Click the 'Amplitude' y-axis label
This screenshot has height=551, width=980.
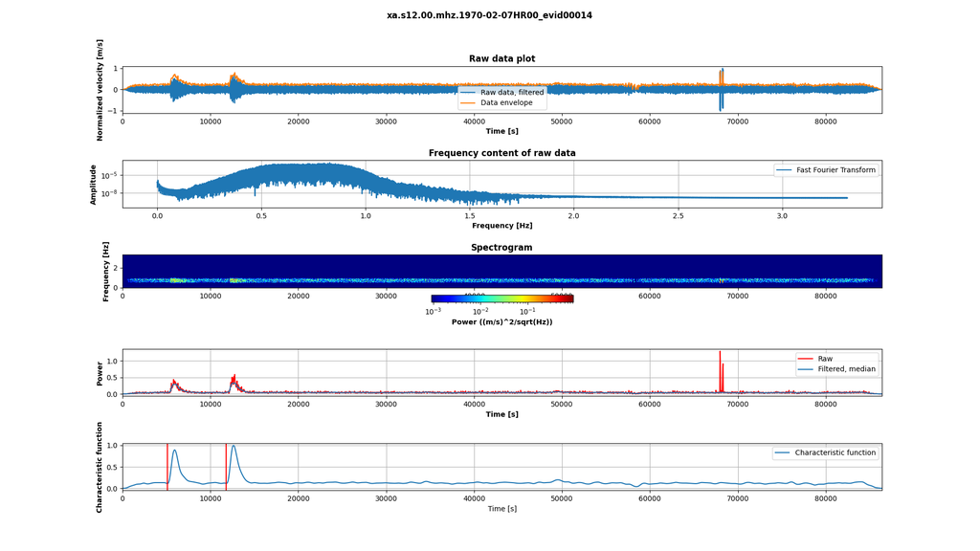tap(94, 184)
